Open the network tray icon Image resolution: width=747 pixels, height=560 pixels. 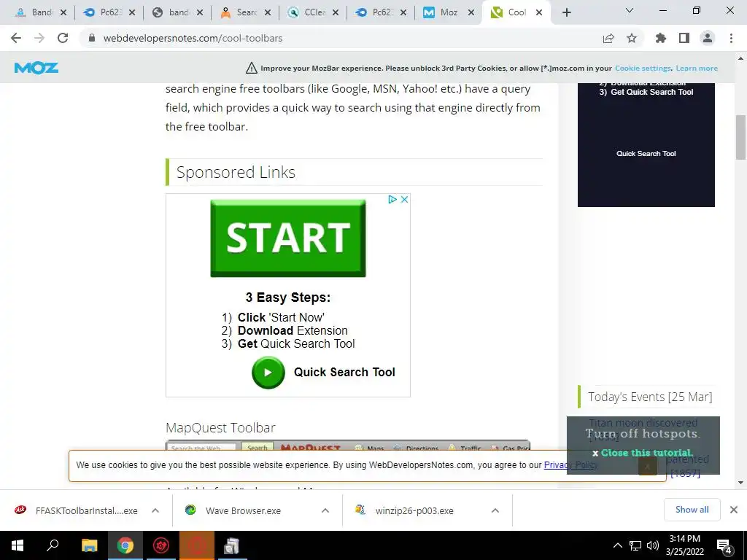tap(635, 545)
